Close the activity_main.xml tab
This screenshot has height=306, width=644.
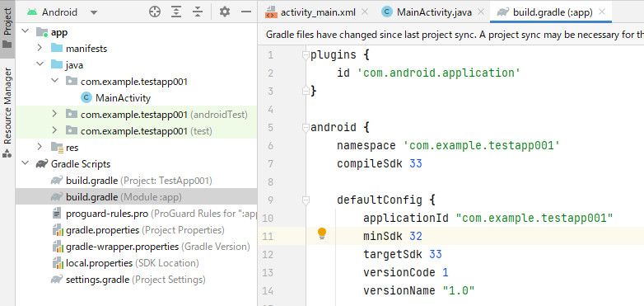coord(364,12)
